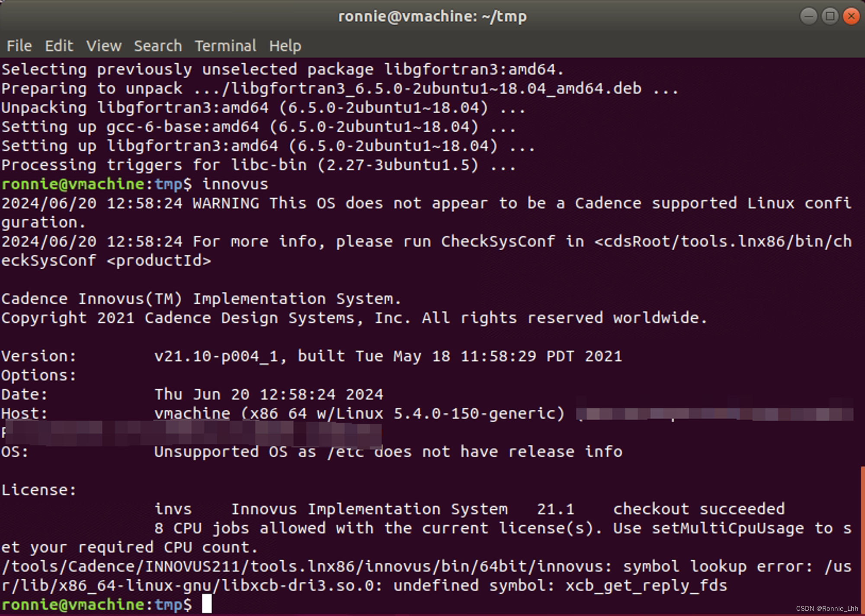Click 'Preparing to unpack' deb package line
865x616 pixels.
pyautogui.click(x=340, y=89)
